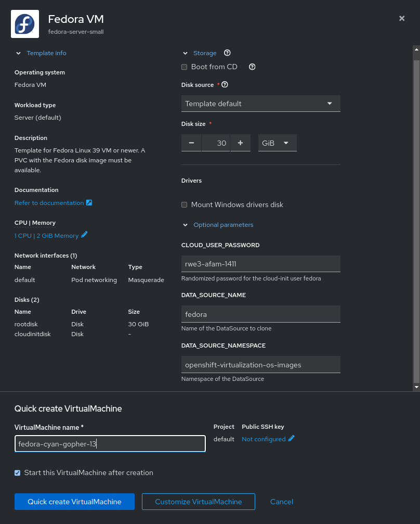Enable the Boot from CD checkbox
This screenshot has height=524, width=420.
[184, 67]
